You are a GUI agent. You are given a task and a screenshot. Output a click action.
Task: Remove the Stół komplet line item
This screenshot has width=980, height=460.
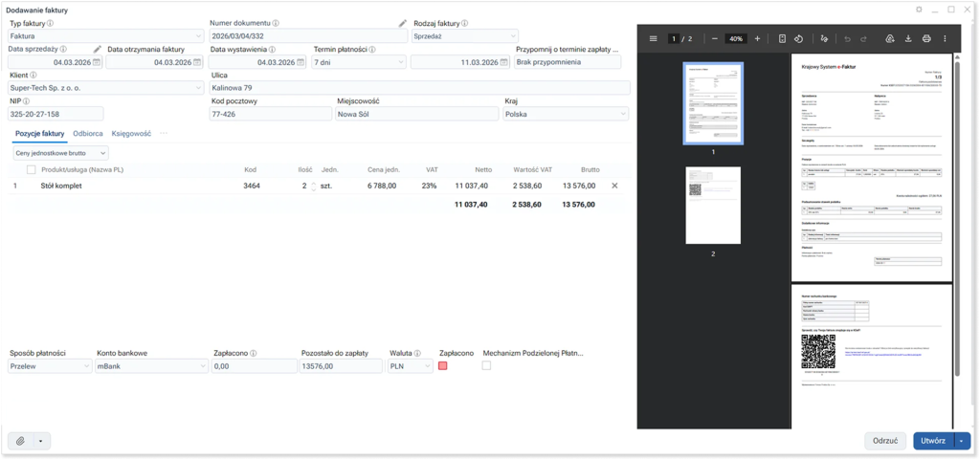coord(614,186)
